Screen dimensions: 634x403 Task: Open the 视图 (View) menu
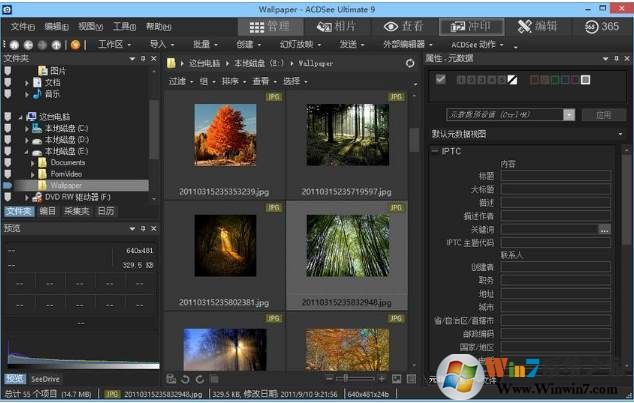90,27
